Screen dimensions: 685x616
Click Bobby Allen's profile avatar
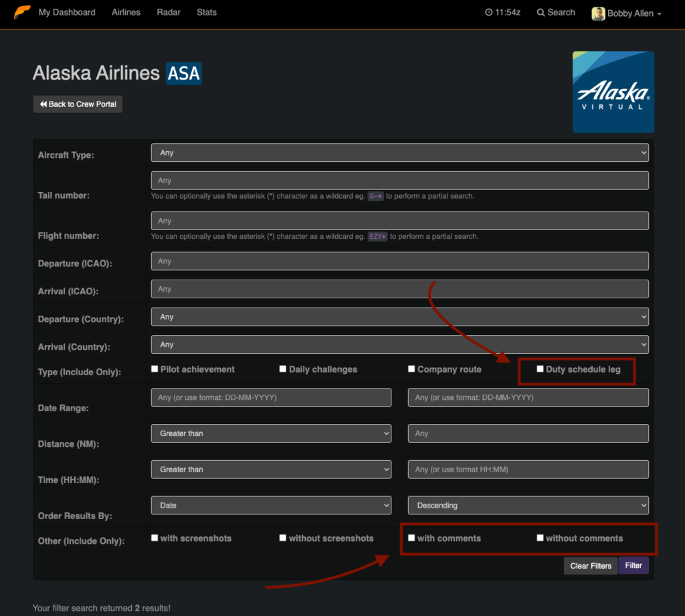point(598,13)
